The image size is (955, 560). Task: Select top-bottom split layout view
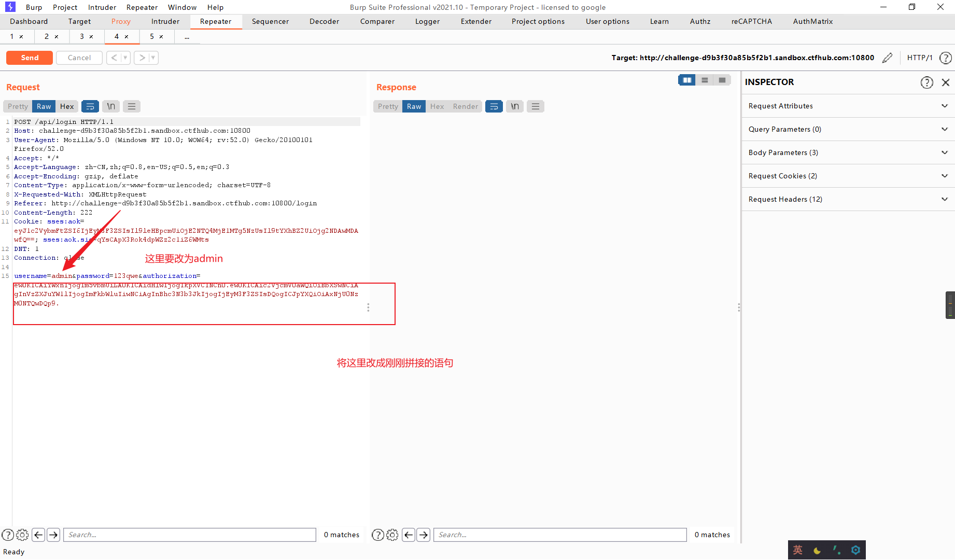pos(705,80)
